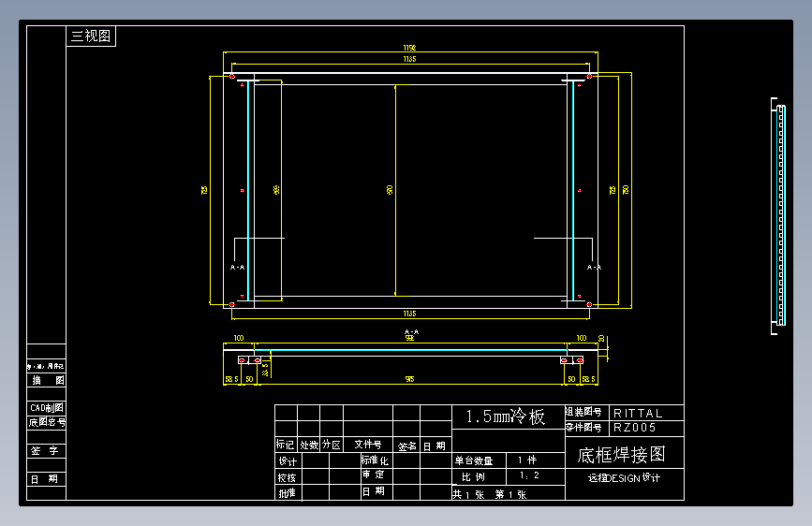Select the RZ005 part number value

pos(635,428)
